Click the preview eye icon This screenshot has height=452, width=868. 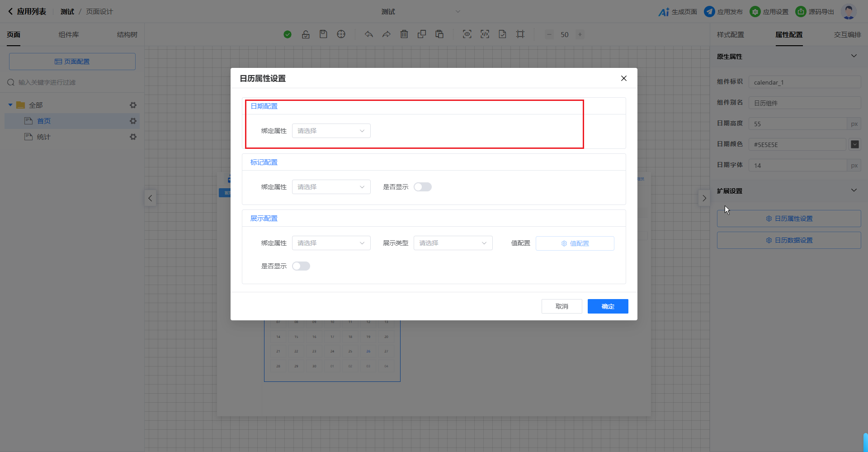pos(467,34)
